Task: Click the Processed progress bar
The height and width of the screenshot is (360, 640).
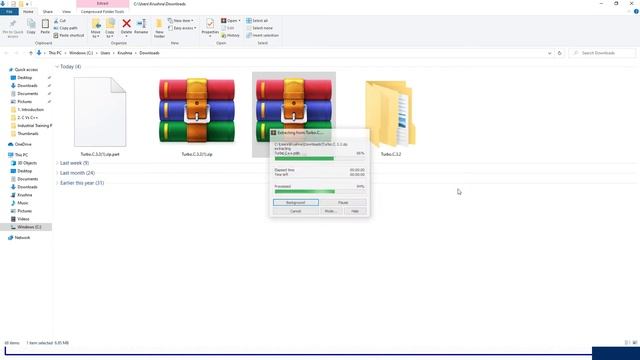Action: point(320,191)
